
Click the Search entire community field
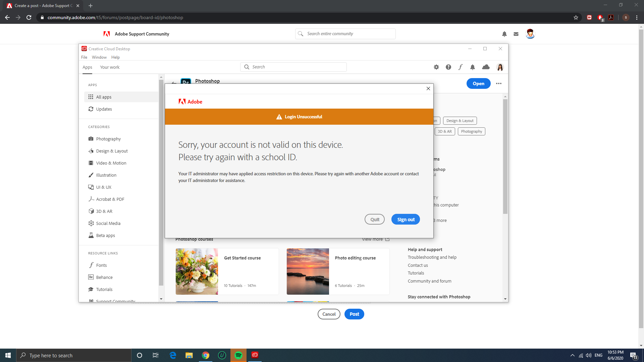(345, 34)
